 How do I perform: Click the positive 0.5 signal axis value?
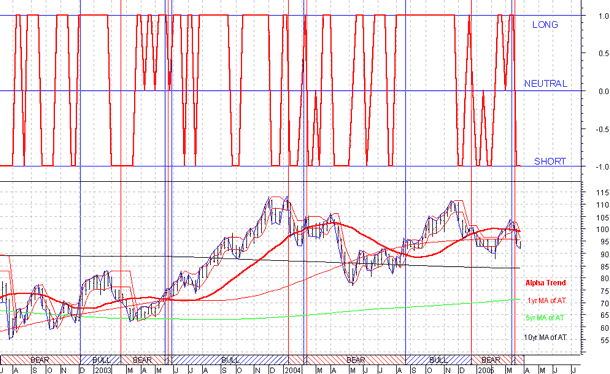604,54
